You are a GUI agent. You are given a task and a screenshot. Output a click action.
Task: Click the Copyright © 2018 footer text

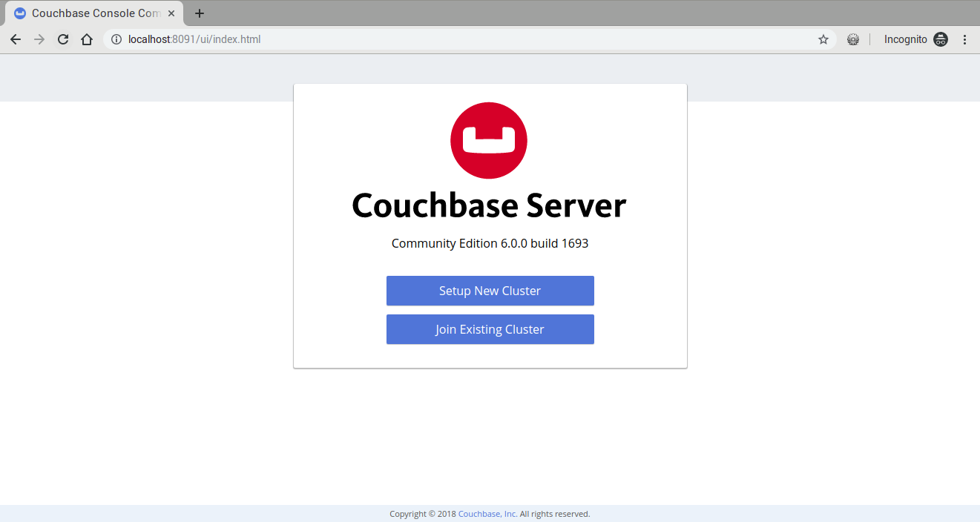click(x=424, y=514)
